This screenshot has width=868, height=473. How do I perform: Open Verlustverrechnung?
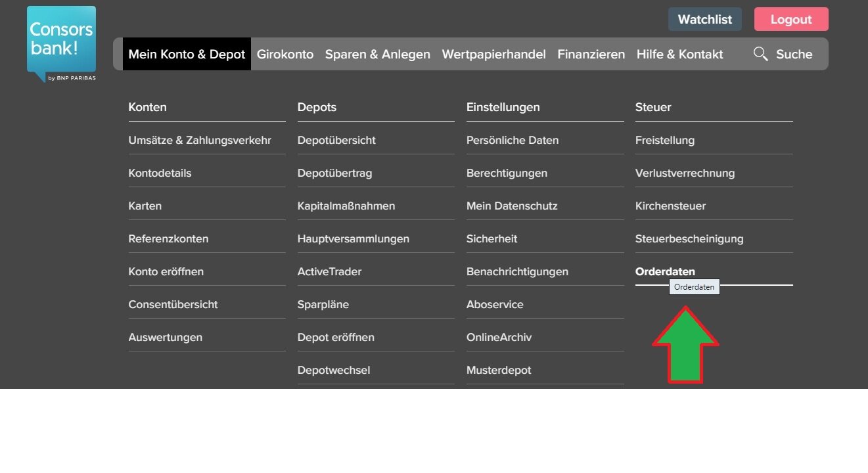coord(685,173)
